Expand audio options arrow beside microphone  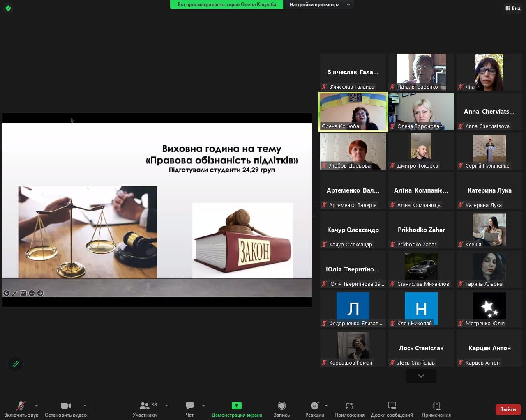[37, 406]
